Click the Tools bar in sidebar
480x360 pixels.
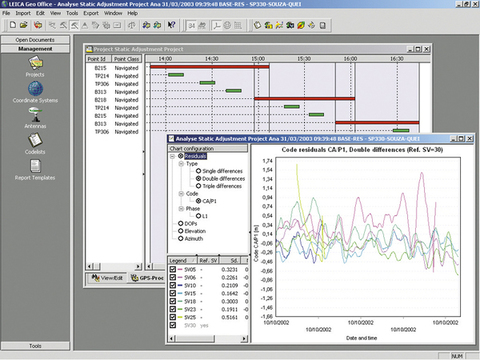point(35,346)
